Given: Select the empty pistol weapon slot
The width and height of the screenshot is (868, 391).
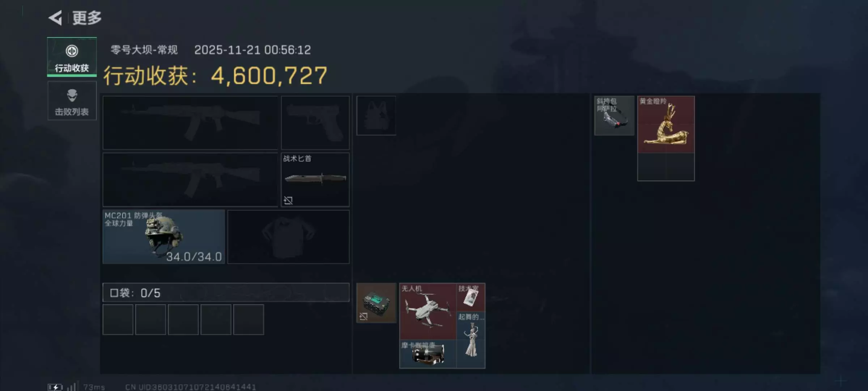Looking at the screenshot, I should pyautogui.click(x=315, y=122).
